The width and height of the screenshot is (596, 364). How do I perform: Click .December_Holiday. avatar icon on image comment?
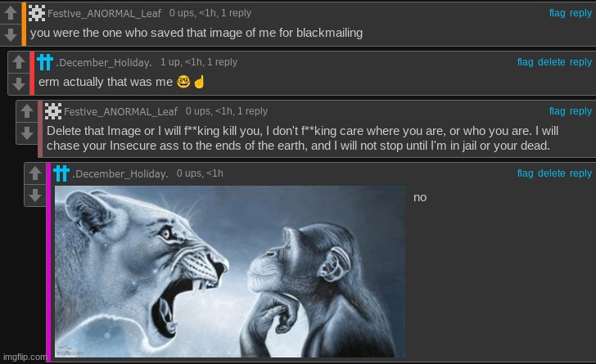61,173
